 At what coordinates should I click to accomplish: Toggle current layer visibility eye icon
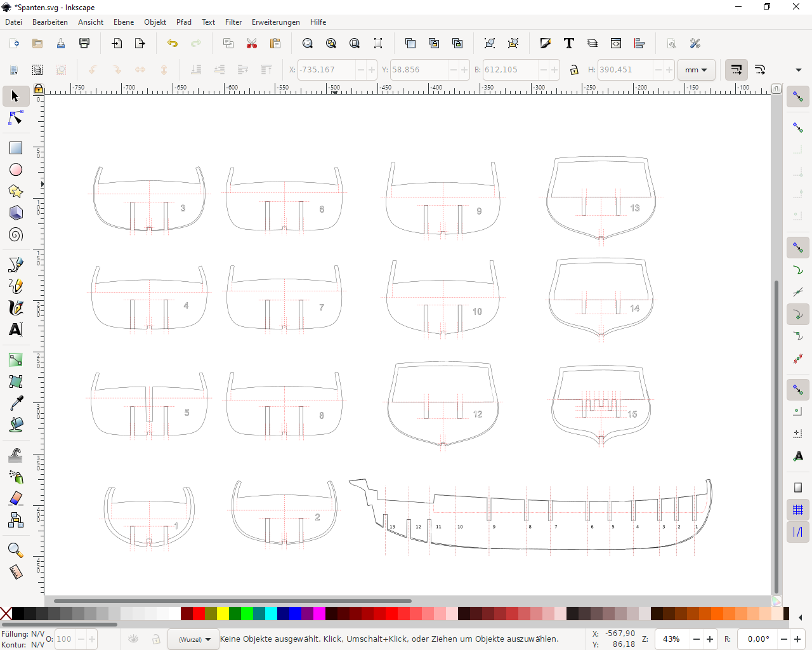133,639
